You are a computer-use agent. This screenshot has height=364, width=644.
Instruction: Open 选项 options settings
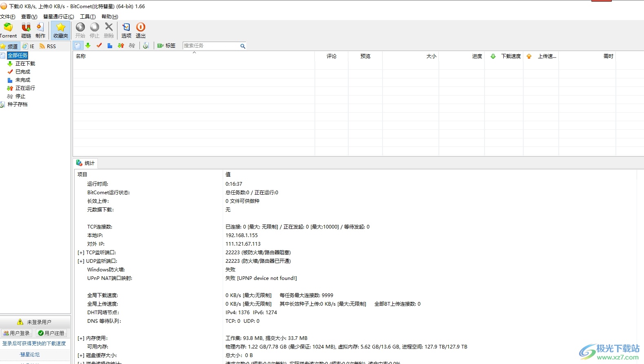(126, 31)
